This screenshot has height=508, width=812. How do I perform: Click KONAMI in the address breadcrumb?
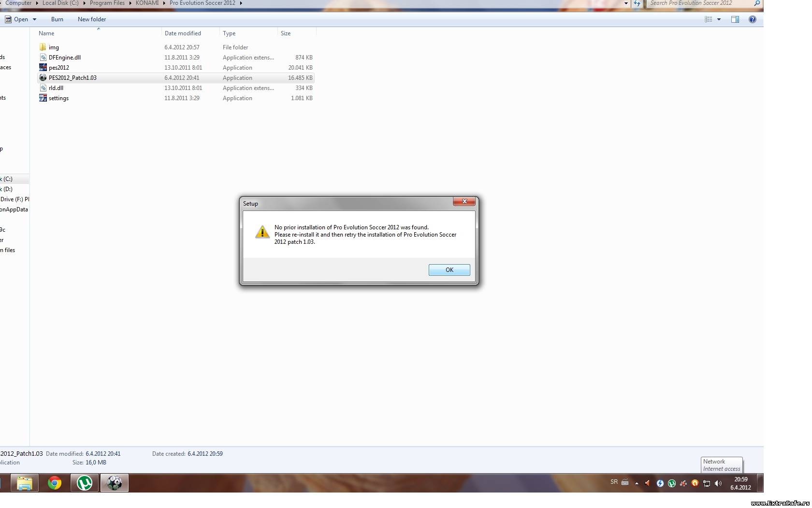point(147,3)
